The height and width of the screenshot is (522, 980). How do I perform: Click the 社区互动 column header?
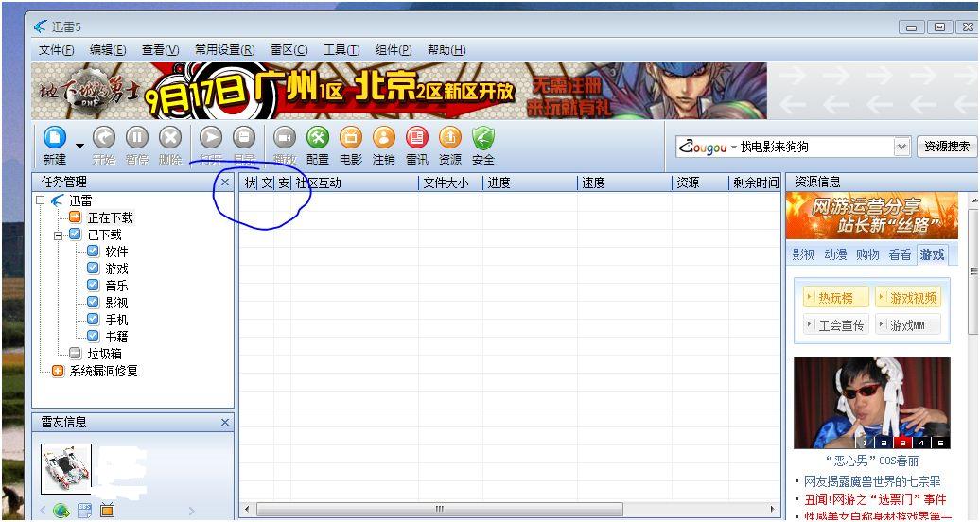pyautogui.click(x=355, y=183)
